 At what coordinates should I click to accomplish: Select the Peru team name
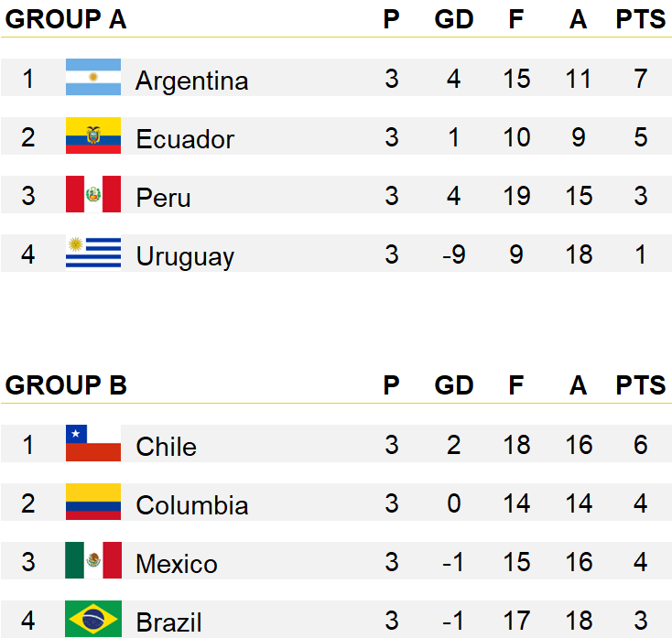[163, 198]
